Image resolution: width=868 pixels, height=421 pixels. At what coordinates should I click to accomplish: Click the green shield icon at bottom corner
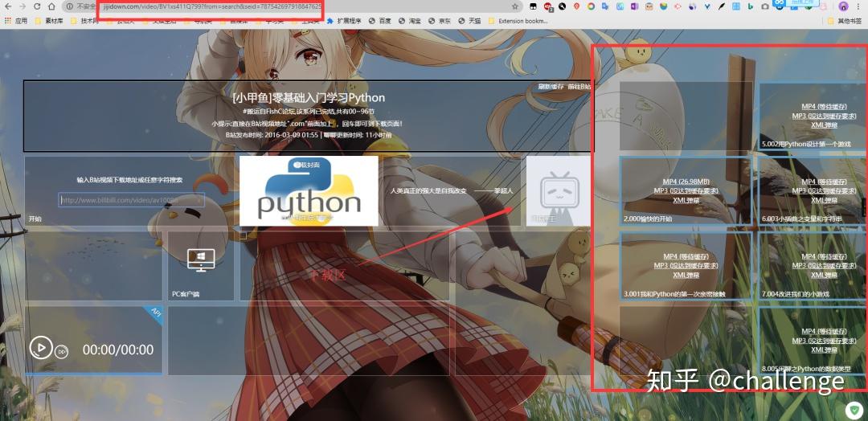click(x=853, y=410)
